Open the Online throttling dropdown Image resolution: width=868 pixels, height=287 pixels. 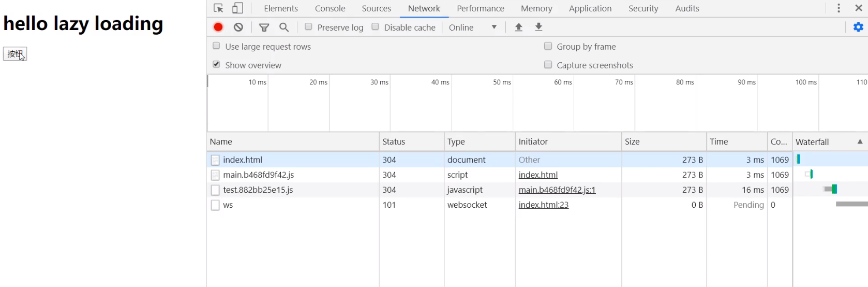click(473, 27)
